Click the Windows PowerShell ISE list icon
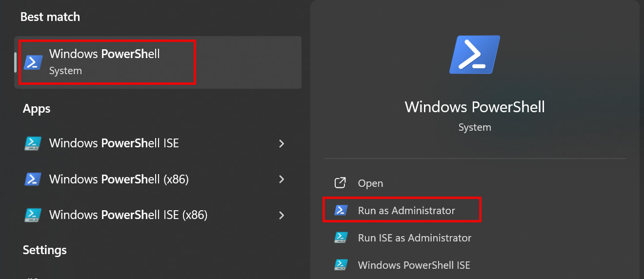644x279 pixels. pyautogui.click(x=33, y=143)
